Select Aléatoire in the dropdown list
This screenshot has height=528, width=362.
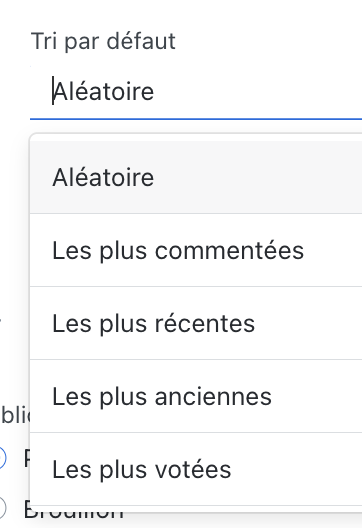click(196, 177)
